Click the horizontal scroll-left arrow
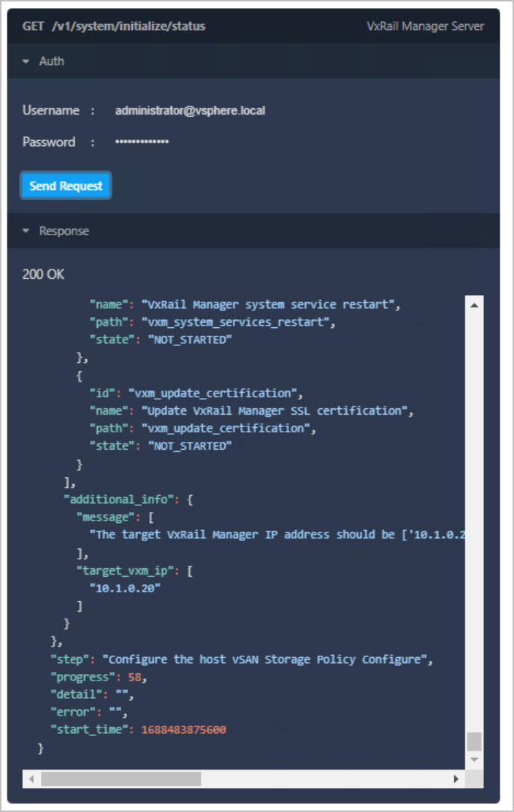Image resolution: width=514 pixels, height=812 pixels. point(31,779)
